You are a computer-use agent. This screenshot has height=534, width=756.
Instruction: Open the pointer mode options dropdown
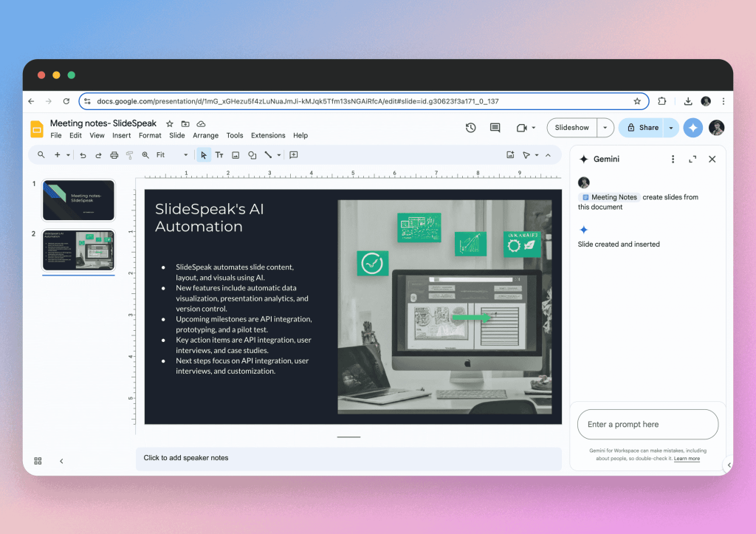point(537,155)
